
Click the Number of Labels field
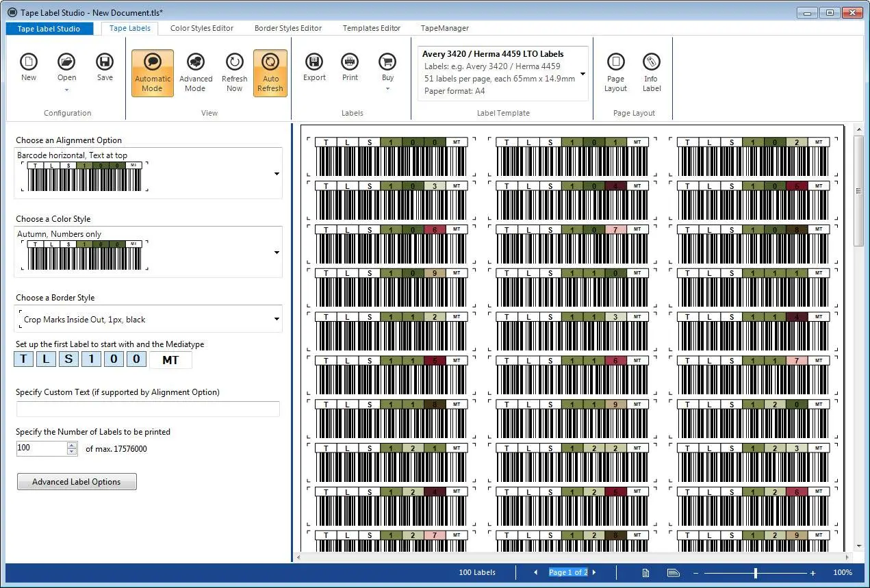point(42,448)
